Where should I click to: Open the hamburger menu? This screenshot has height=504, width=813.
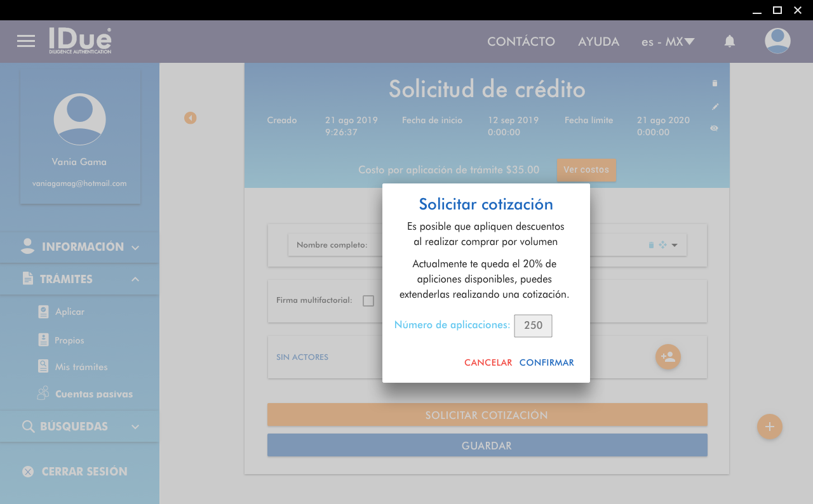pyautogui.click(x=26, y=41)
